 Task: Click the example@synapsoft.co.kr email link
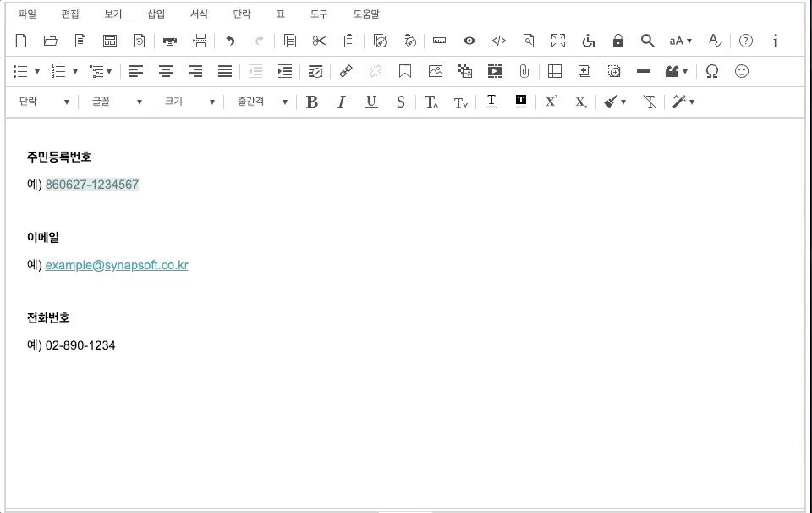[117, 265]
